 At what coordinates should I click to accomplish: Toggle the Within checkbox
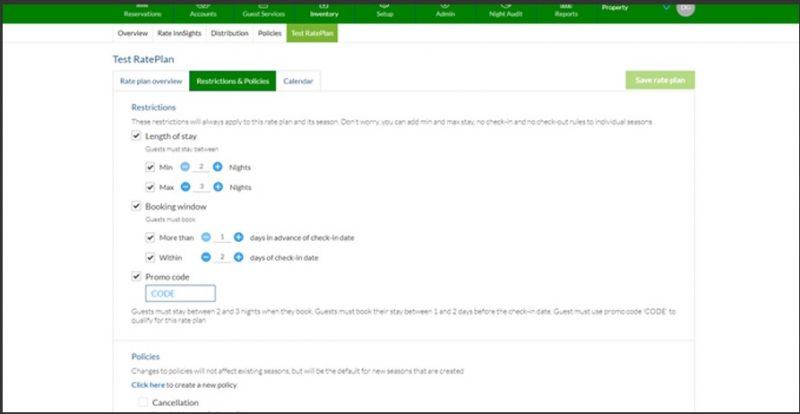[150, 257]
